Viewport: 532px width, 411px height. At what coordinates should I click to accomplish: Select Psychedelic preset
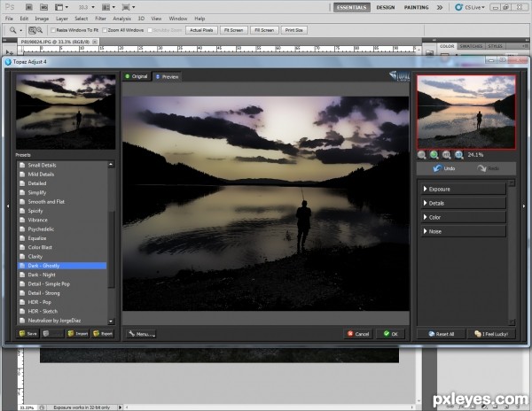click(x=62, y=229)
